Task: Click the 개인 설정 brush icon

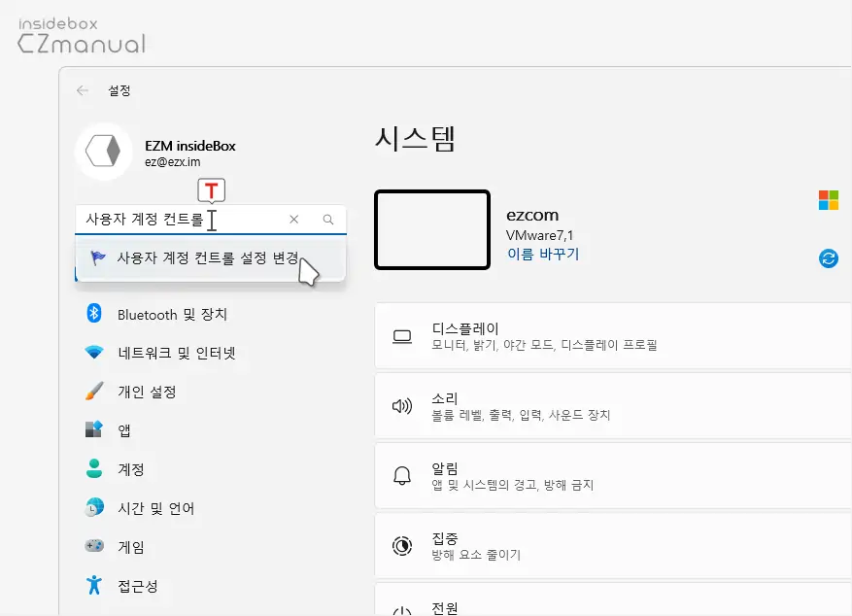Action: click(92, 391)
